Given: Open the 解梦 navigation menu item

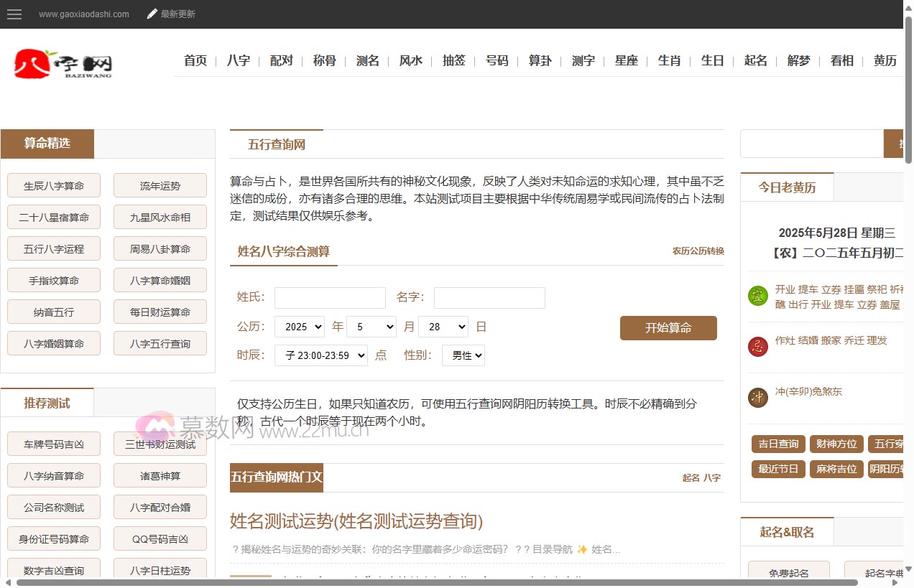Looking at the screenshot, I should tap(798, 61).
